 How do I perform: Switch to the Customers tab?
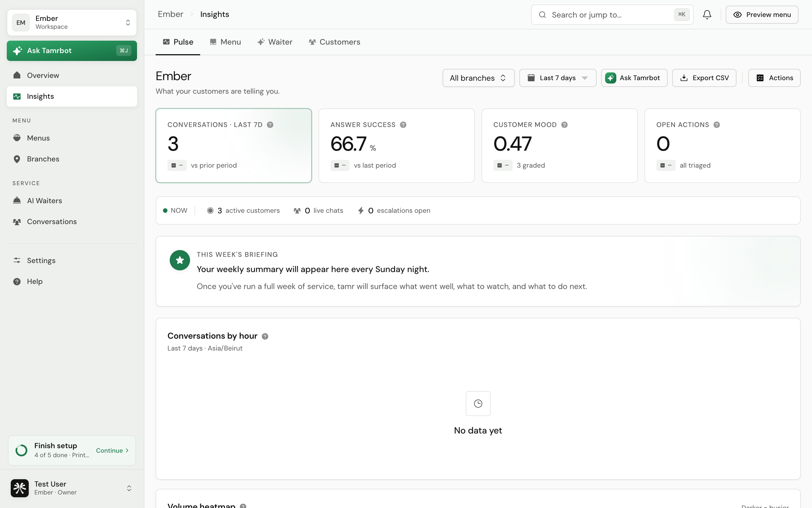(335, 42)
